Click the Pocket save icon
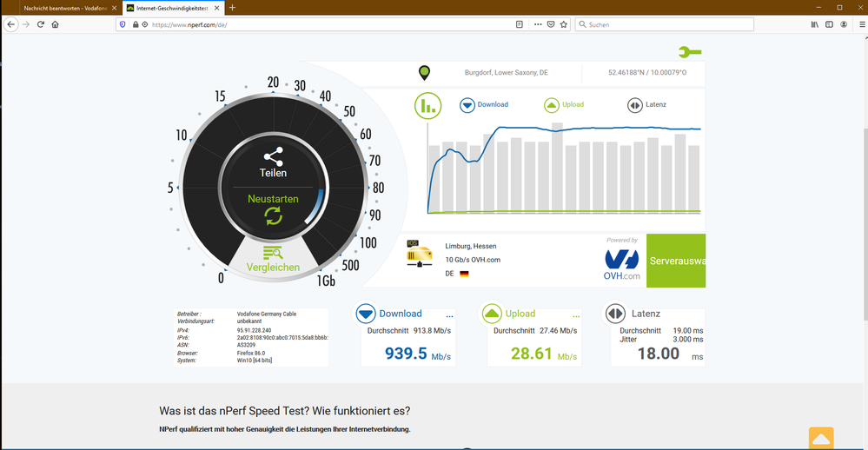Image resolution: width=868 pixels, height=450 pixels. click(x=551, y=24)
